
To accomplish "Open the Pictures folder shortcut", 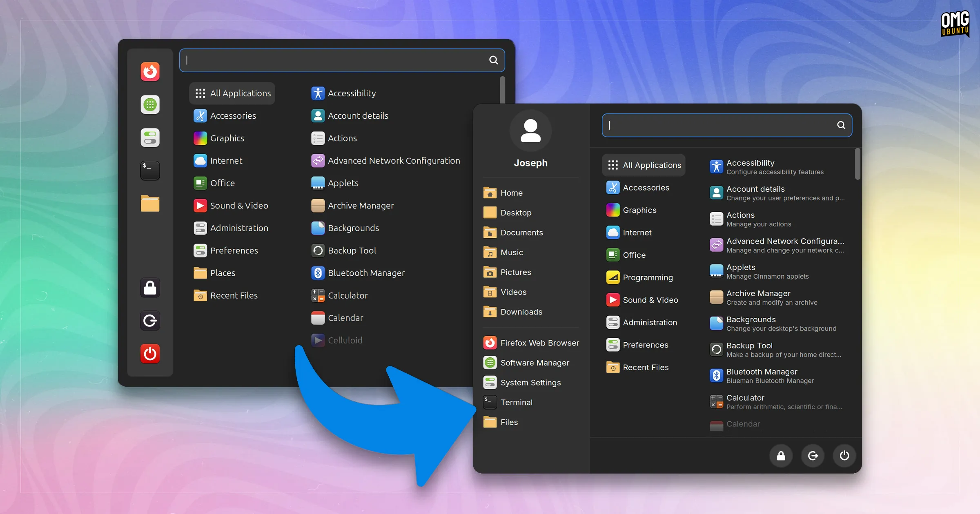I will (515, 272).
